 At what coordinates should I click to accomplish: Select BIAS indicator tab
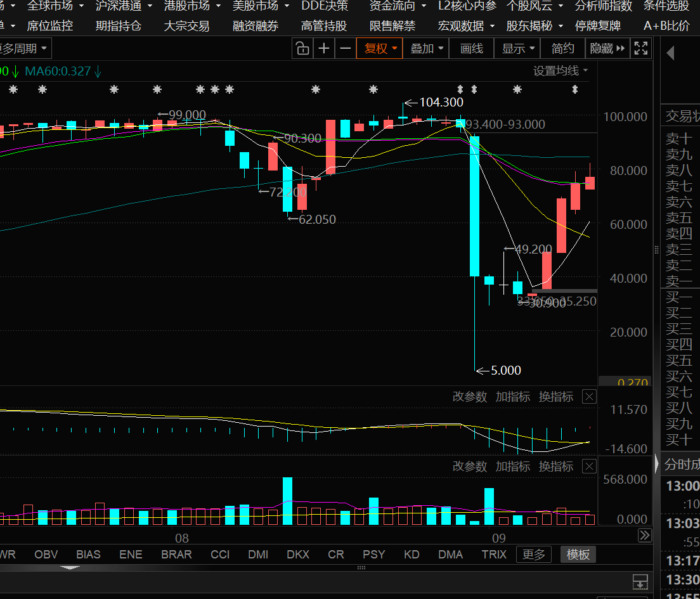tap(88, 555)
